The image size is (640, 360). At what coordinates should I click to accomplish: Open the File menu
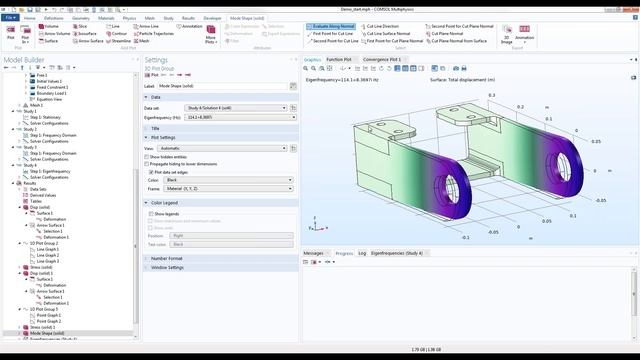(10, 18)
